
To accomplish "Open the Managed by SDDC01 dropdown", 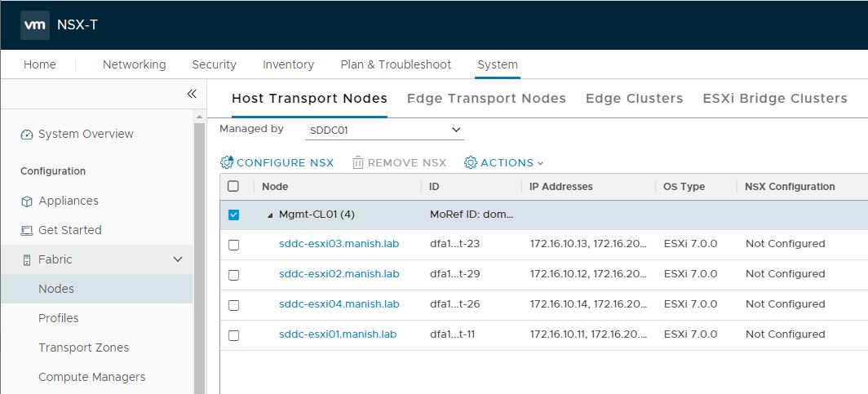I will [385, 130].
